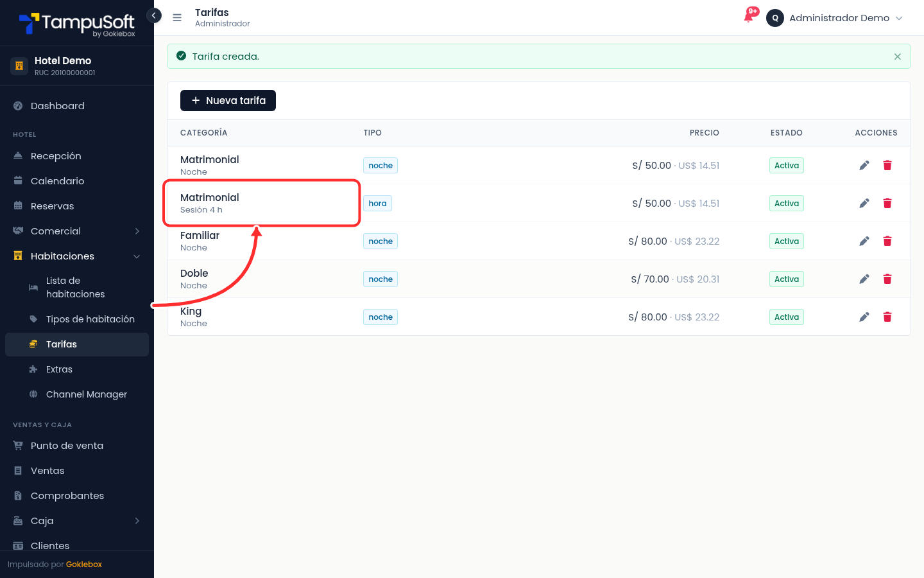Edit the King rate
The height and width of the screenshot is (578, 924).
click(x=864, y=317)
